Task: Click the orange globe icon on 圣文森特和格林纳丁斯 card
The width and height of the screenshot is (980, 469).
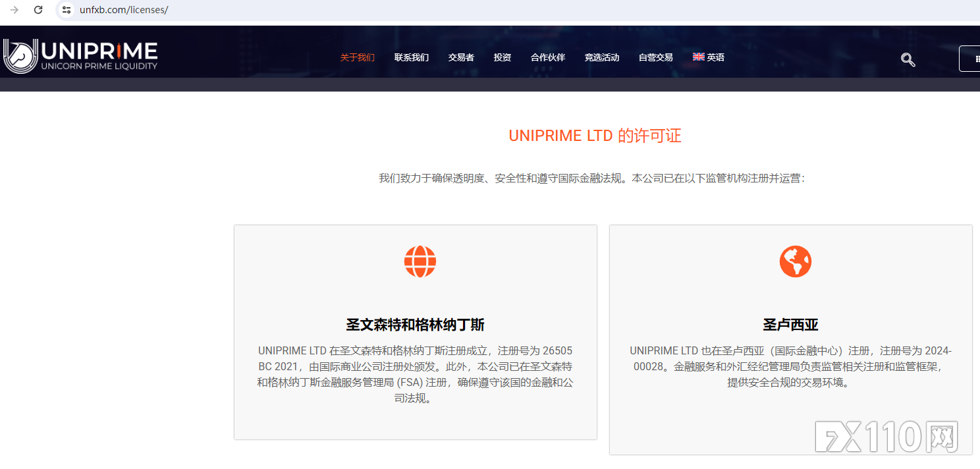Action: [420, 262]
